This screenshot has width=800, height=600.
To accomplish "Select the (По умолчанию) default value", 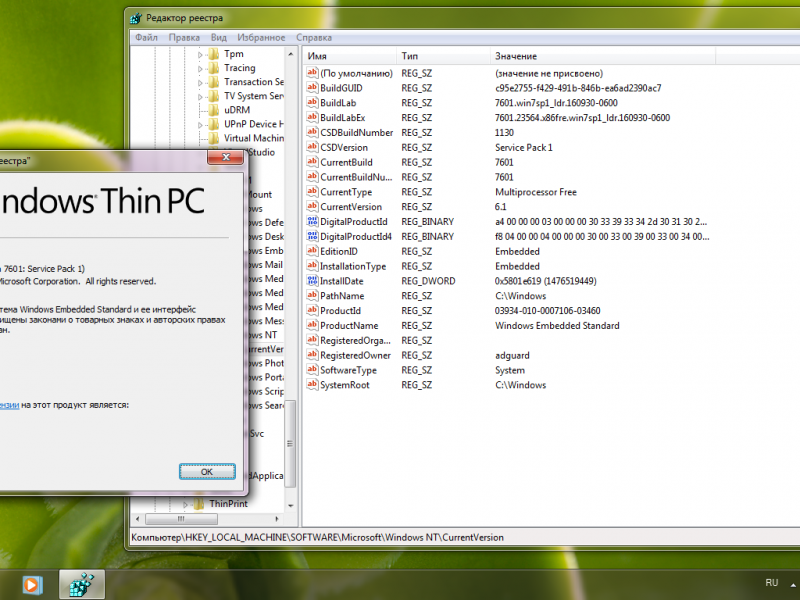I will tap(357, 73).
